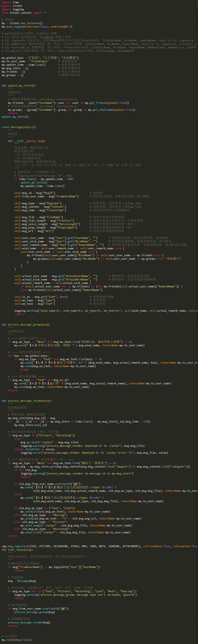Click the 'import itchat' line

[x=12, y=6]
